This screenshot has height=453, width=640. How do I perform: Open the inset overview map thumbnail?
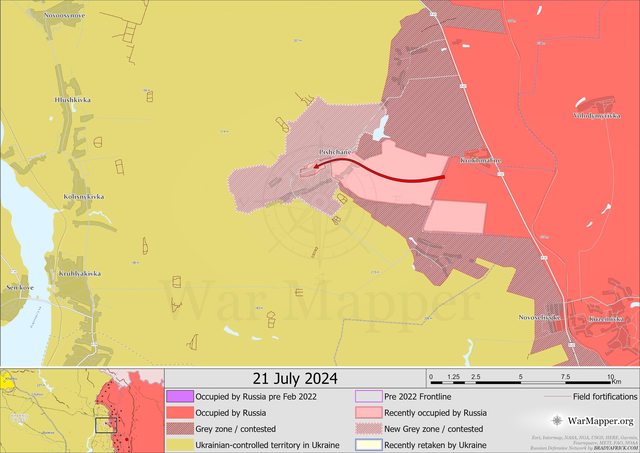(x=81, y=410)
